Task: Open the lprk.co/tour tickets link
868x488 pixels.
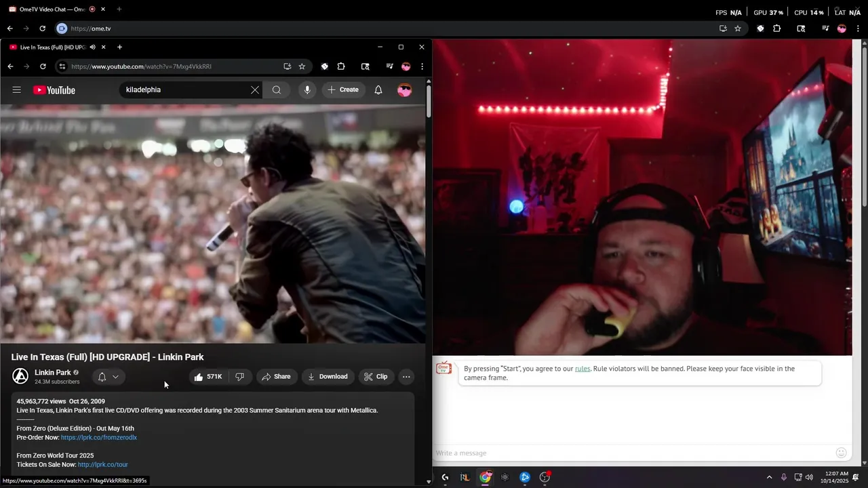Action: (x=103, y=465)
